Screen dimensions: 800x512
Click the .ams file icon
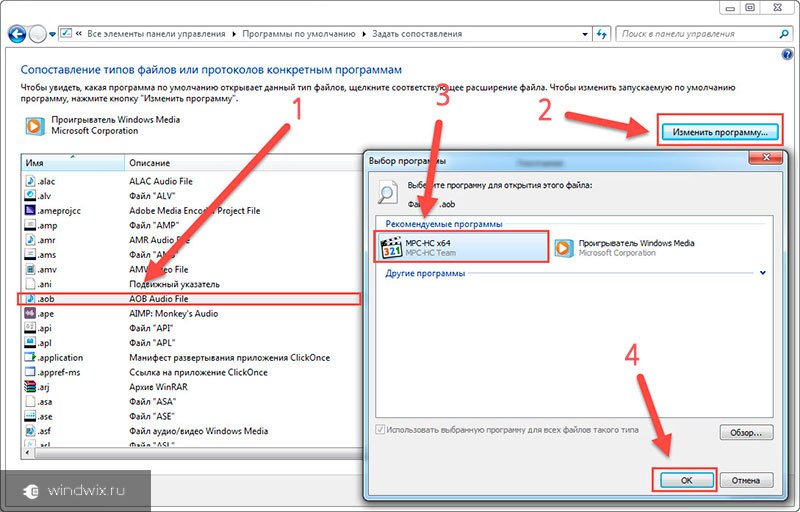tap(30, 254)
